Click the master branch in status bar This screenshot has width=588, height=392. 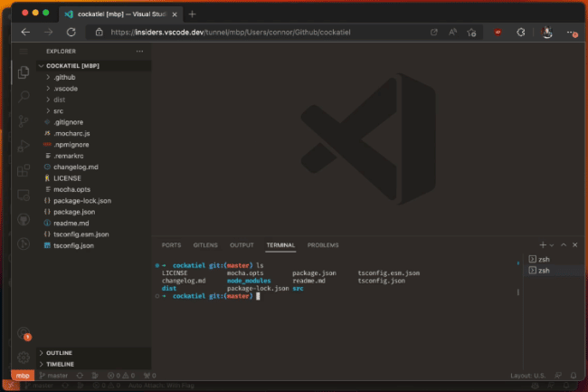[x=53, y=376]
